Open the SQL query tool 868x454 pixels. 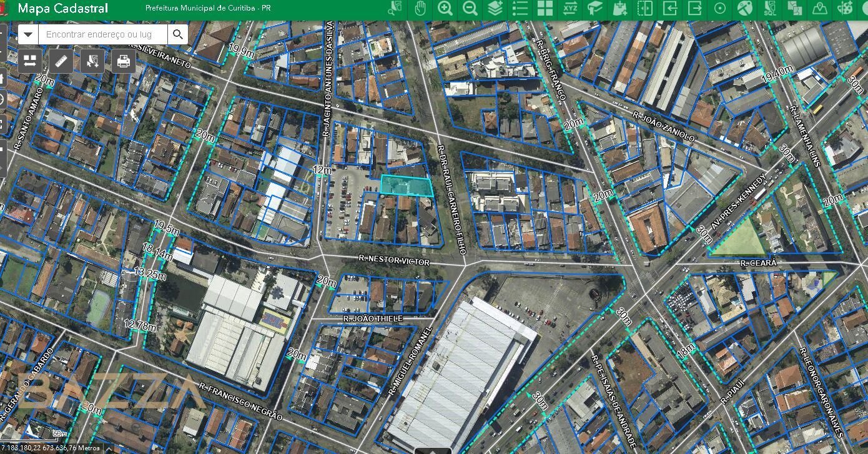[x=770, y=9]
